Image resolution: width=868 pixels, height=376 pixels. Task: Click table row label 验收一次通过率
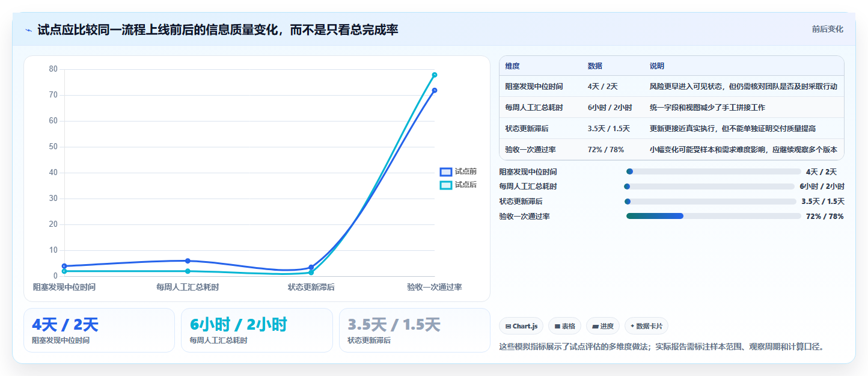coord(531,150)
